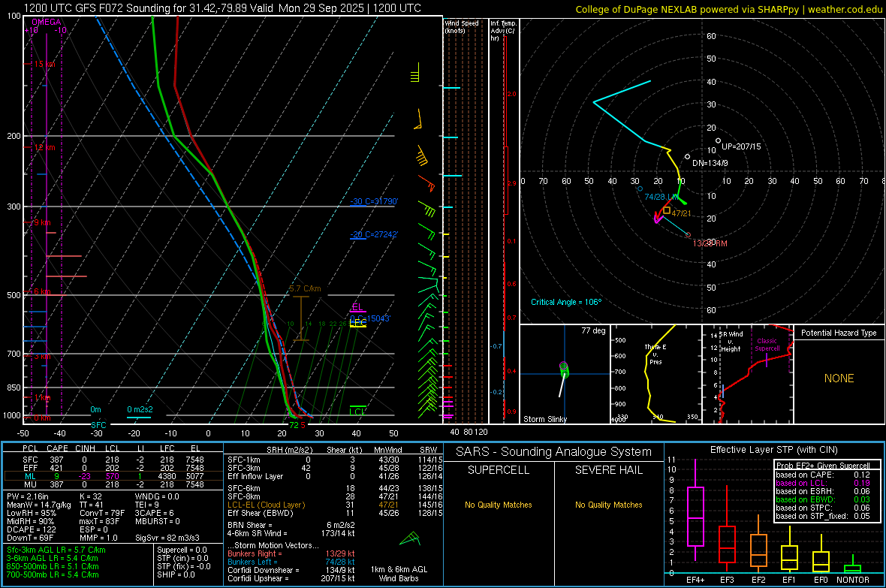Select the EFF parcel row

point(113,468)
